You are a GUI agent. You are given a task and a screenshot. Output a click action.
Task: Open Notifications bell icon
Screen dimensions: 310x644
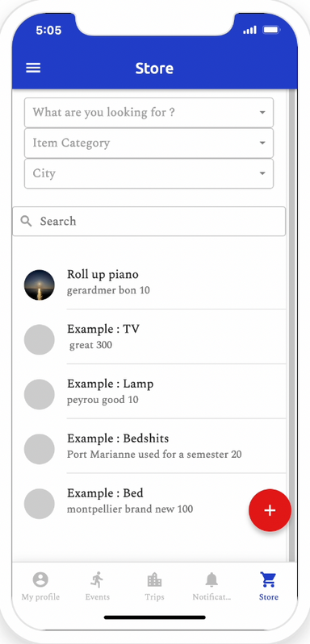(212, 580)
